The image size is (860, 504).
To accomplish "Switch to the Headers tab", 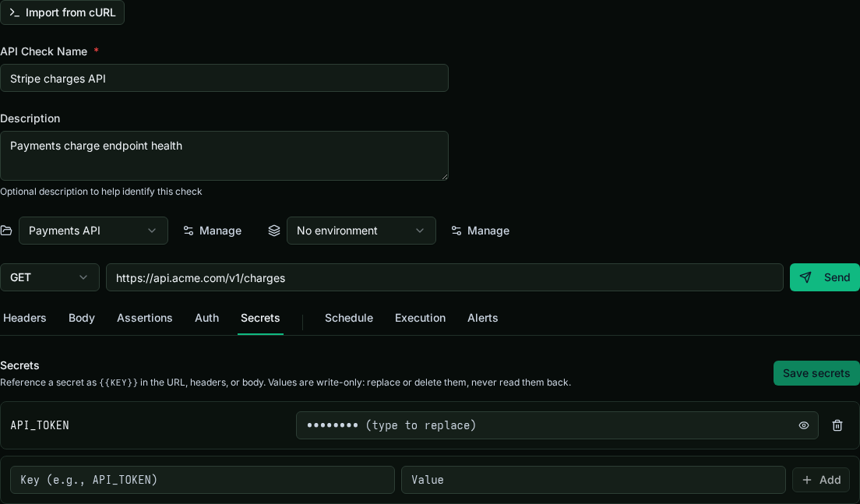I will click(x=25, y=318).
